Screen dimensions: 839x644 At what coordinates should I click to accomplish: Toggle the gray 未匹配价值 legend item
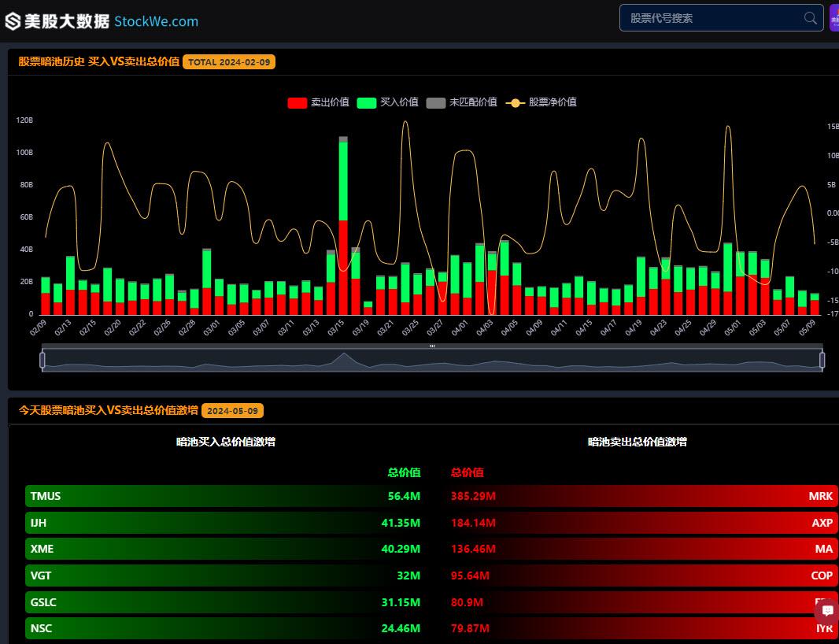pyautogui.click(x=461, y=102)
